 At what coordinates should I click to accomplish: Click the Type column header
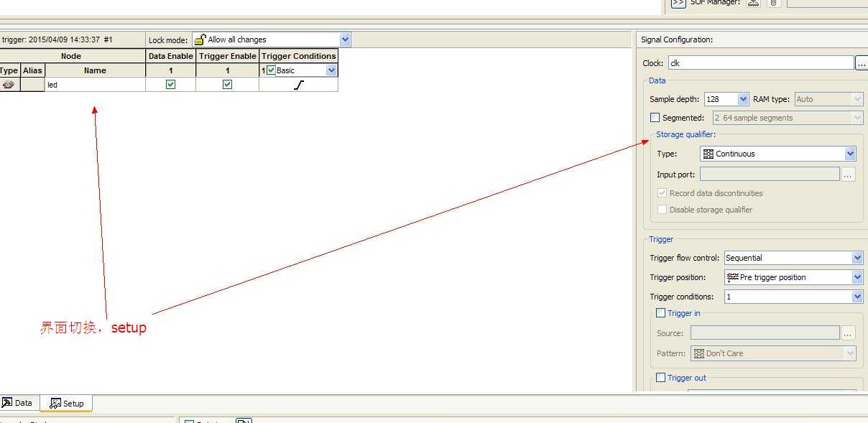pyautogui.click(x=9, y=70)
